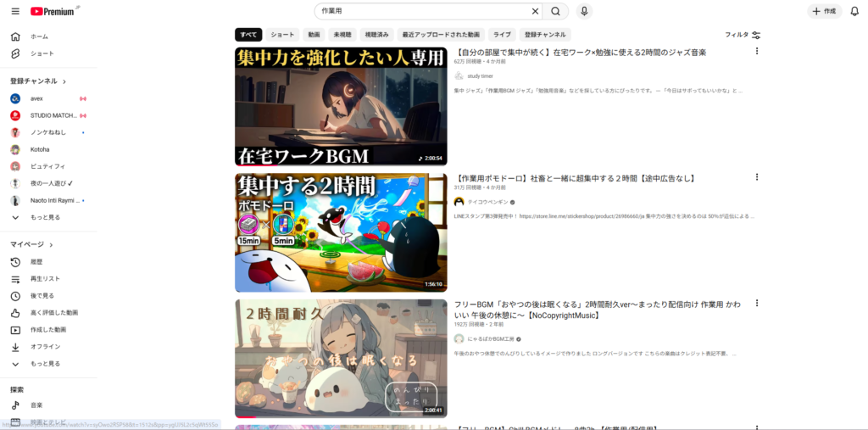Open the hamburger guide menu
Viewport: 868px width, 430px height.
pyautogui.click(x=15, y=11)
